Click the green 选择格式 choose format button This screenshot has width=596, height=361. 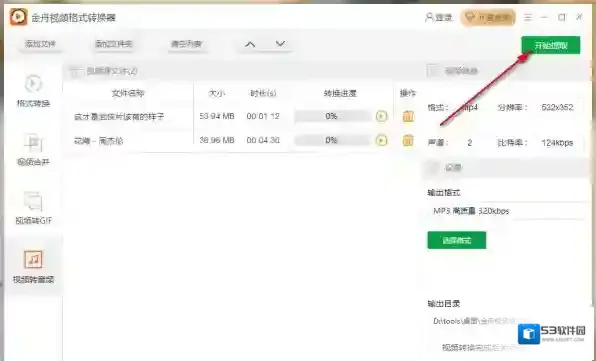pos(457,240)
